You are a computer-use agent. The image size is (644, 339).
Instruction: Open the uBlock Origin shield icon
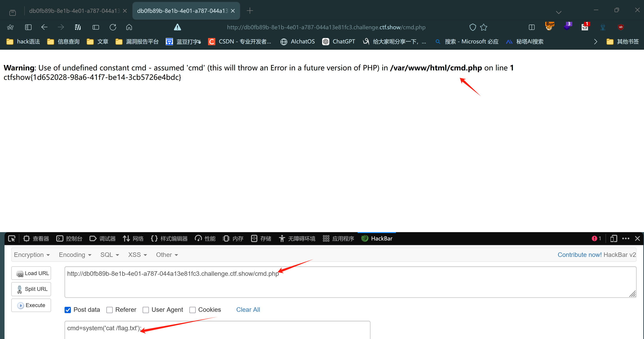pos(621,27)
